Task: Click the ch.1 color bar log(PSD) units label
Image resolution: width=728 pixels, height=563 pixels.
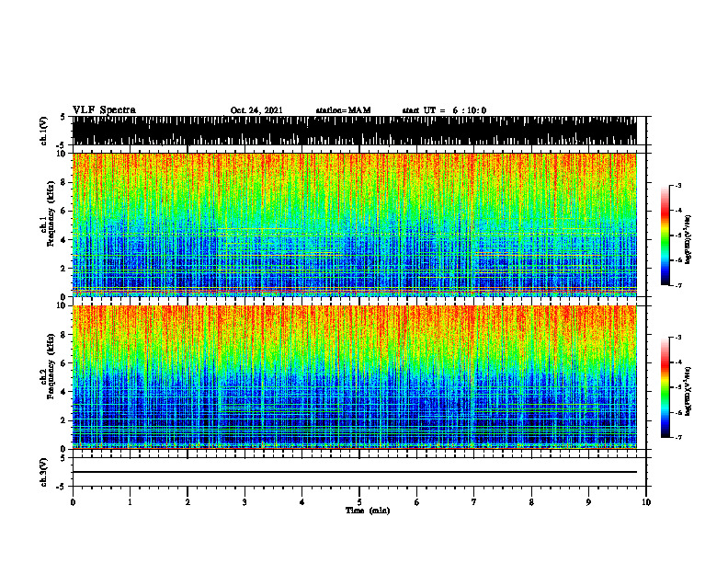Action: [688, 239]
